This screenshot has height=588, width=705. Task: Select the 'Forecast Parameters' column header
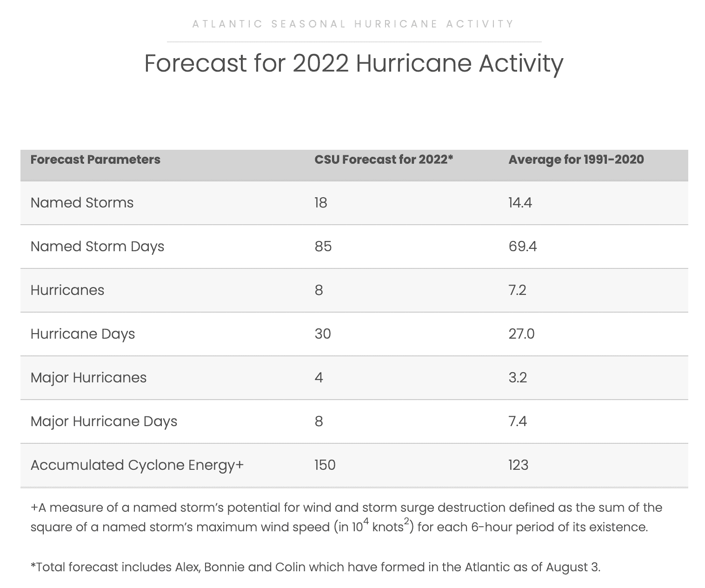pos(95,160)
